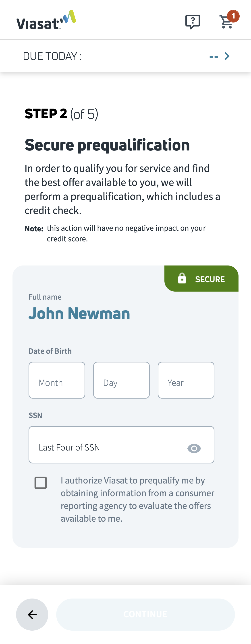Expand the DUE TODAY order summary

tap(125, 56)
